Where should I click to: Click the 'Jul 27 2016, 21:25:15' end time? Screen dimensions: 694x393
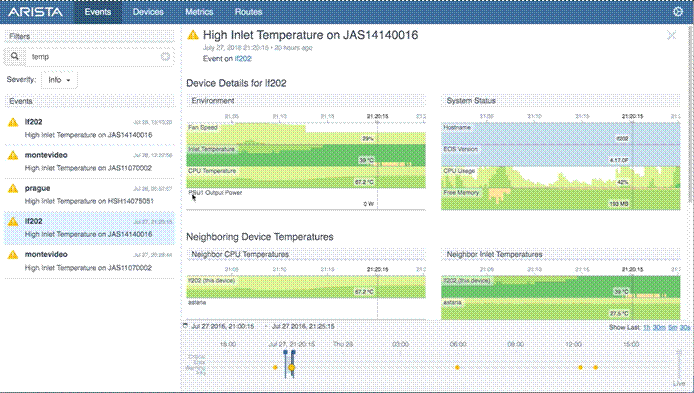click(303, 326)
